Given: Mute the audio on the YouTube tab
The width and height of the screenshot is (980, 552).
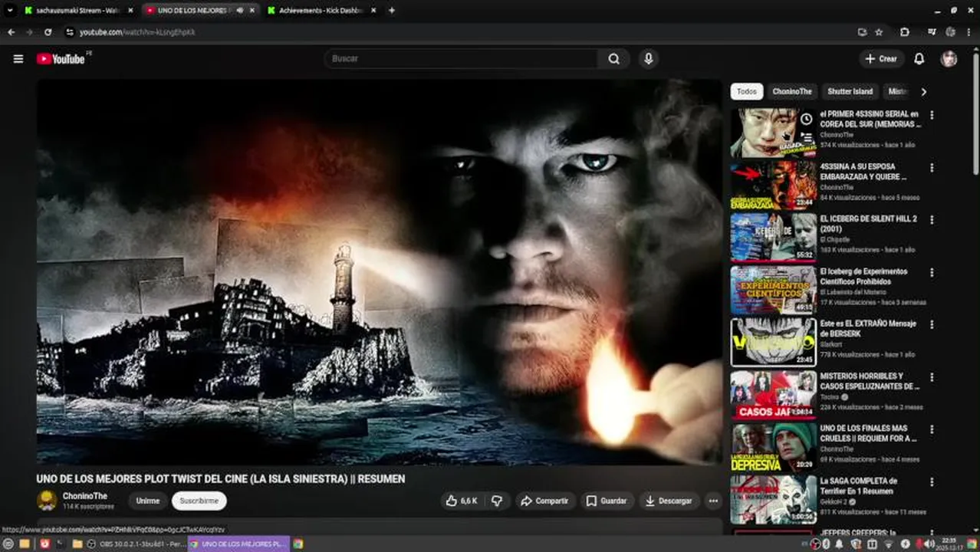Looking at the screenshot, I should pos(239,11).
